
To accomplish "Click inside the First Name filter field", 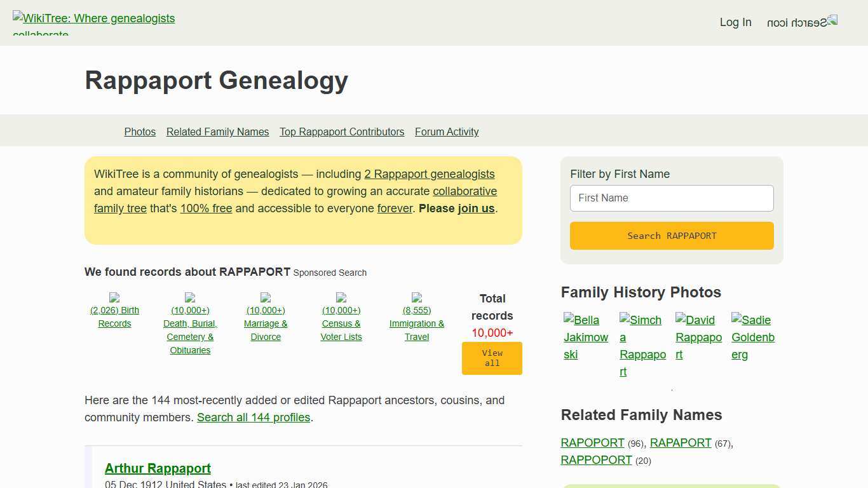I will [671, 198].
